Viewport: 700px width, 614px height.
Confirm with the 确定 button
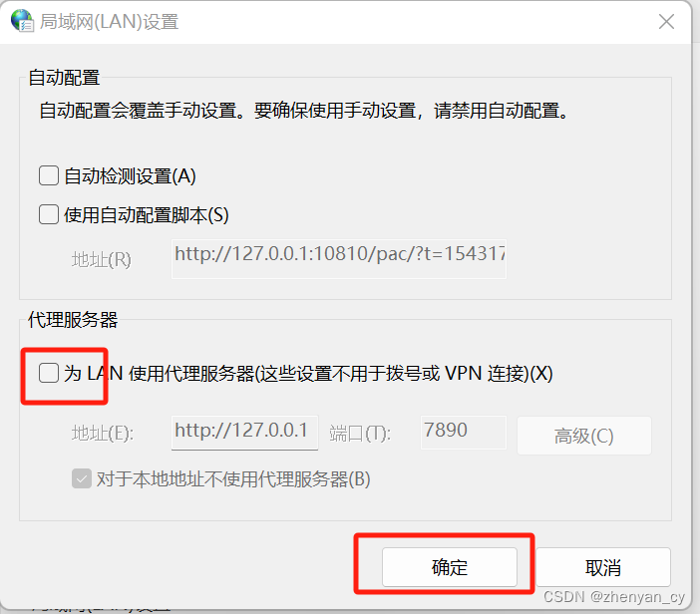pyautogui.click(x=450, y=567)
